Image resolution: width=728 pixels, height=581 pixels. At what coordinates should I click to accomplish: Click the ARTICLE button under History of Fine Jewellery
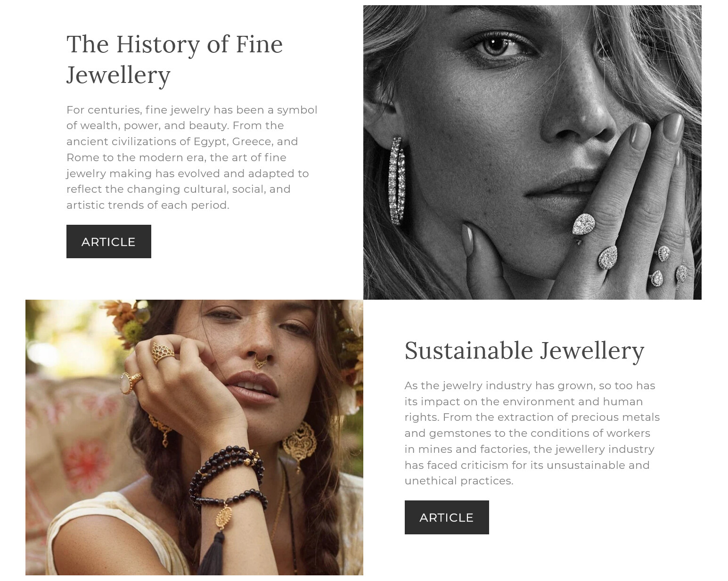point(108,242)
